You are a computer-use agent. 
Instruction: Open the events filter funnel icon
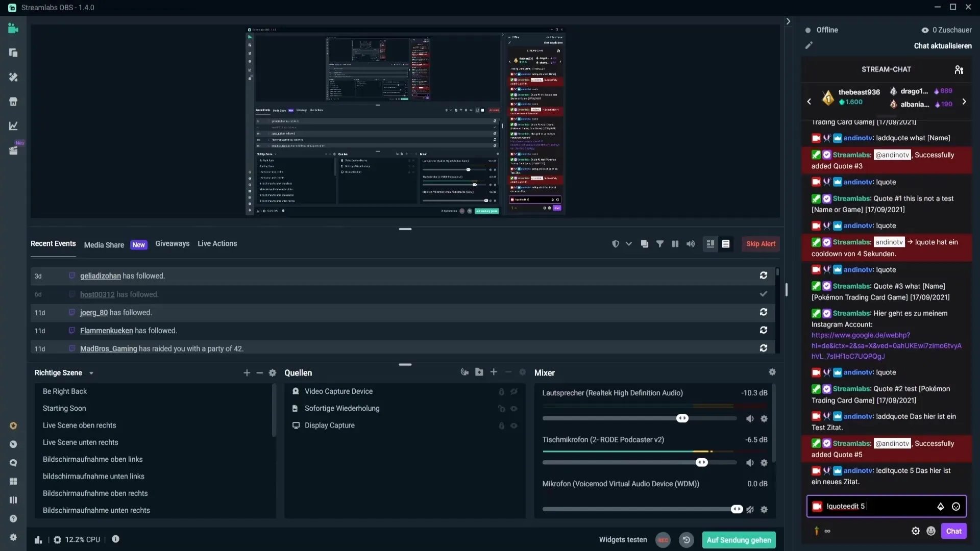pyautogui.click(x=660, y=244)
